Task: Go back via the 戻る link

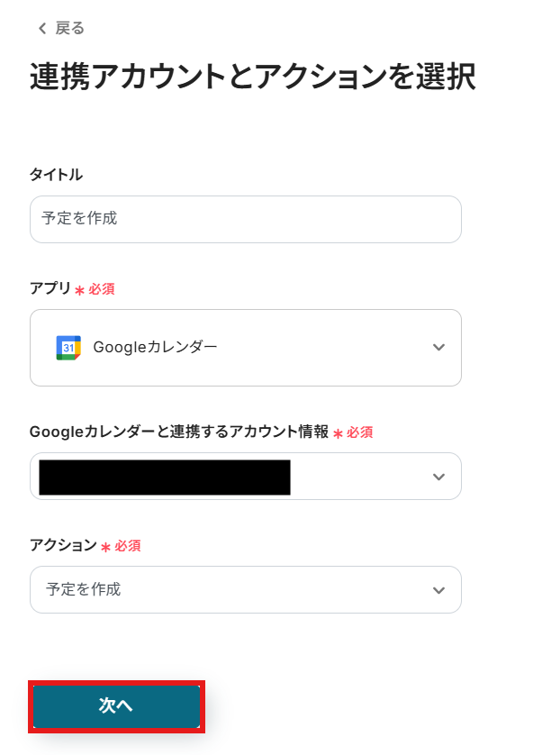Action: [69, 29]
